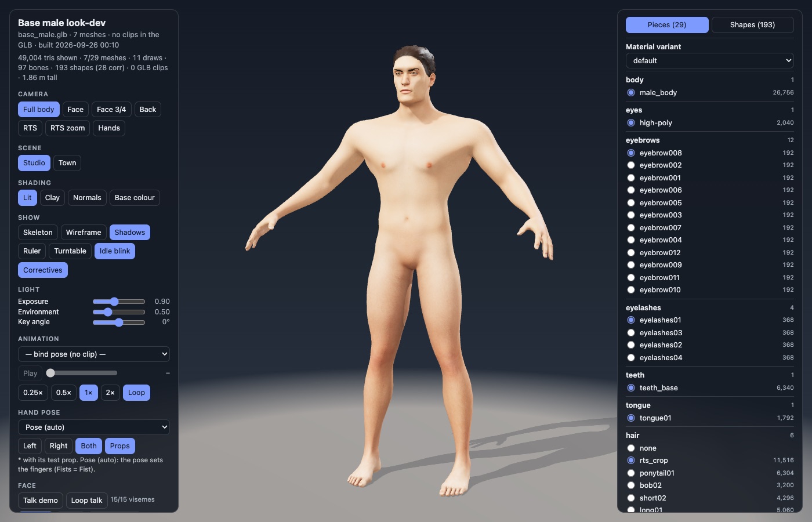Toggle the Ruler overlay

point(32,251)
